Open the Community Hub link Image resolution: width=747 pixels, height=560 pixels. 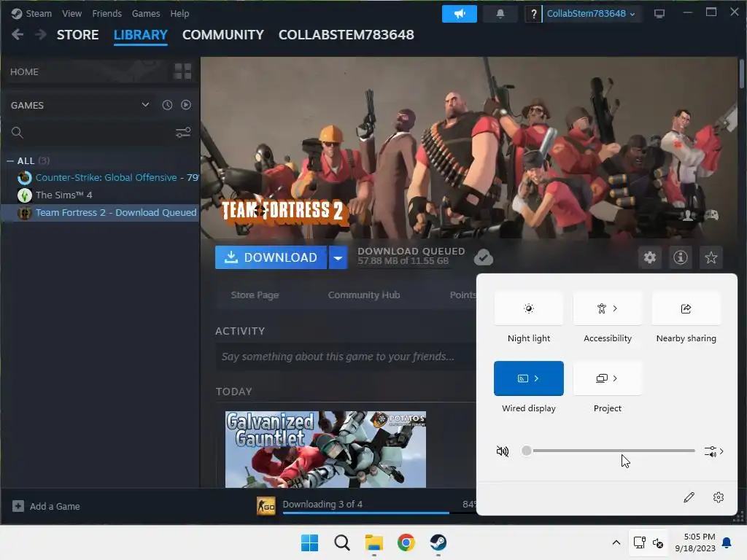[x=364, y=295]
